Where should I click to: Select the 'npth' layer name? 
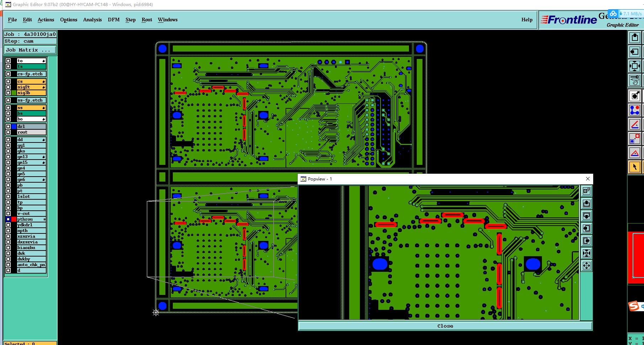[x=32, y=231]
